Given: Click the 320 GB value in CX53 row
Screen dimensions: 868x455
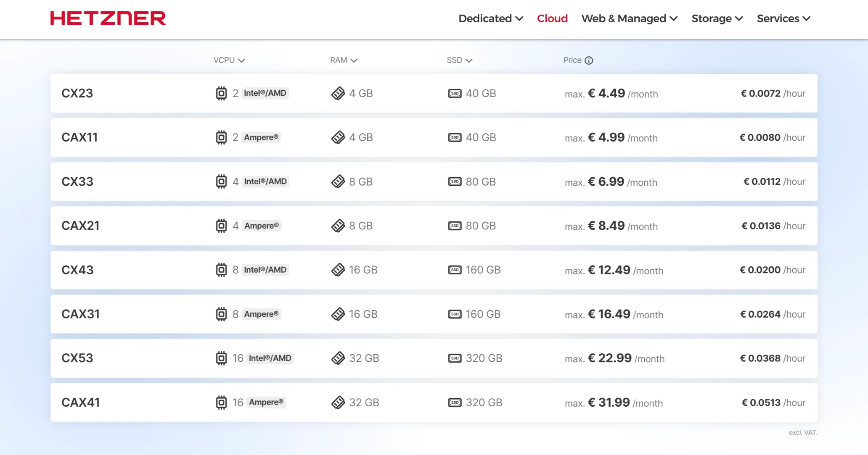Looking at the screenshot, I should (484, 358).
